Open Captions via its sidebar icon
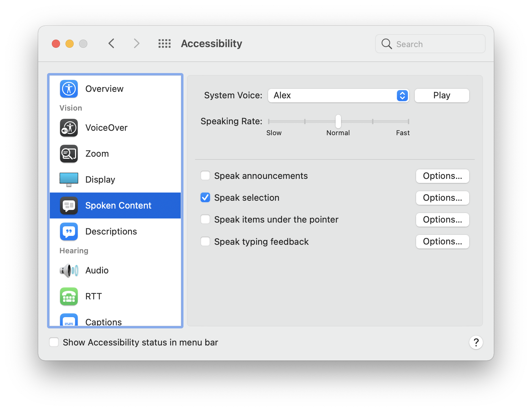Image resolution: width=532 pixels, height=411 pixels. point(69,320)
